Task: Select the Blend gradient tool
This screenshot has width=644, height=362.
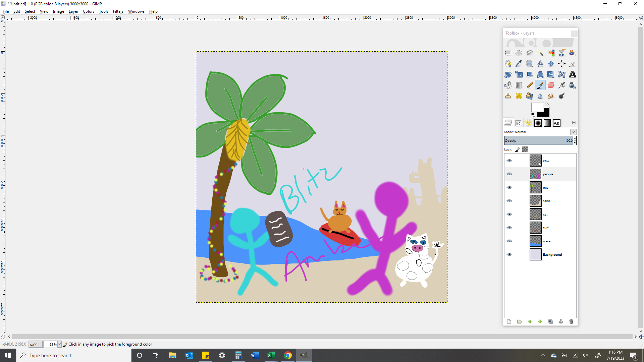Action: (x=519, y=85)
